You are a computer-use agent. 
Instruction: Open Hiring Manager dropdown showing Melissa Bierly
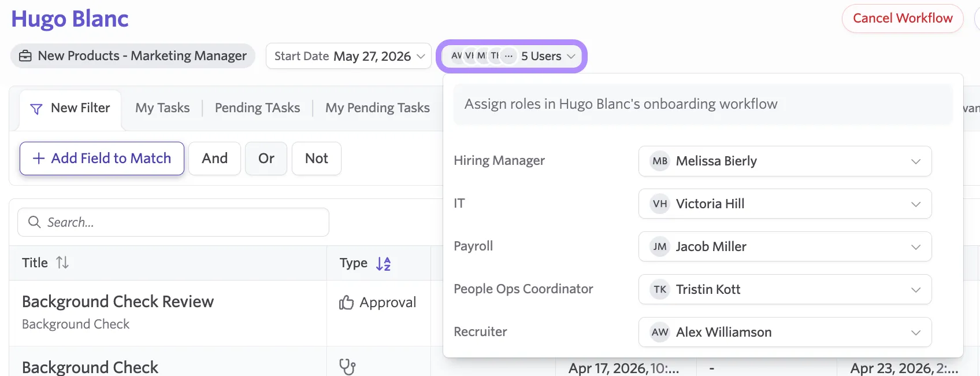785,161
